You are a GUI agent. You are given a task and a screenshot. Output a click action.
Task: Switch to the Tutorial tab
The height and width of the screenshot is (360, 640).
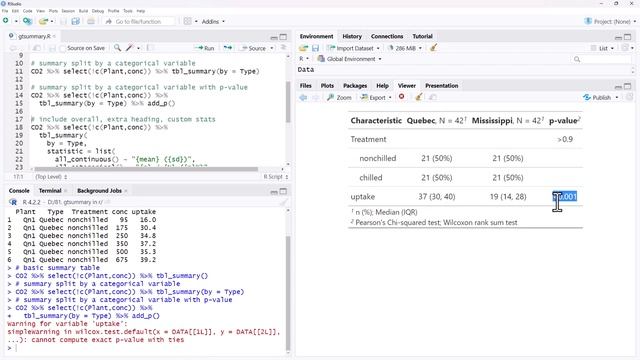coord(422,36)
